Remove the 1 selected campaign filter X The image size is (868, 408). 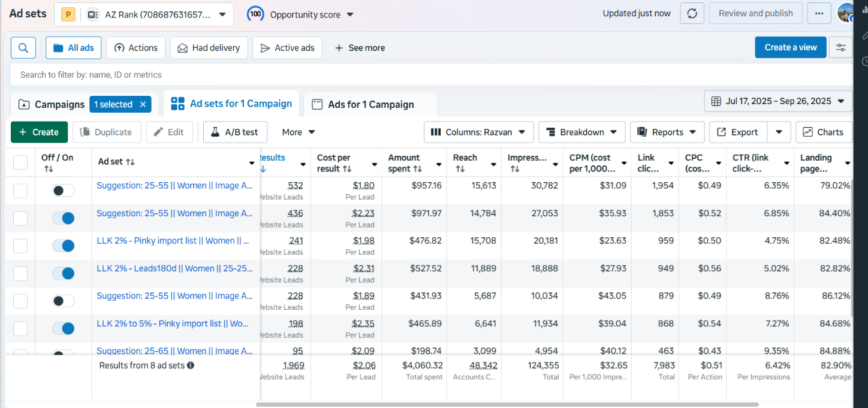point(143,104)
